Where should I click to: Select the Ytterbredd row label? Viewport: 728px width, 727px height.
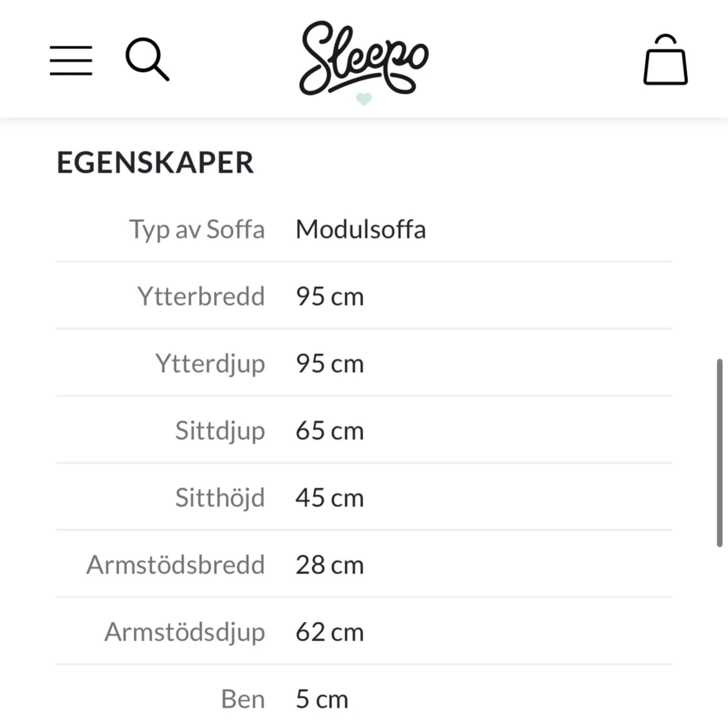[201, 296]
